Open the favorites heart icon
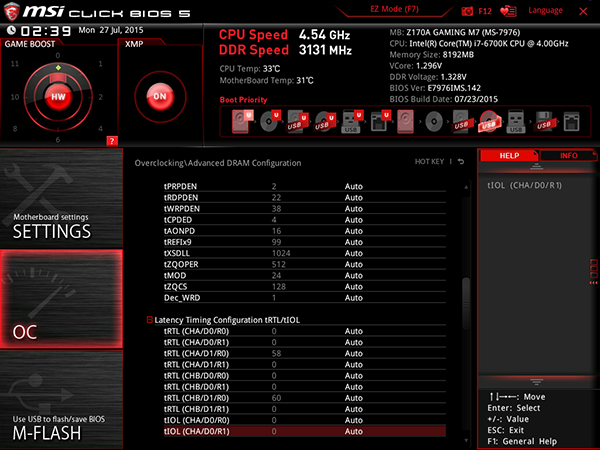Viewport: 600px width, 450px height. tap(508, 11)
